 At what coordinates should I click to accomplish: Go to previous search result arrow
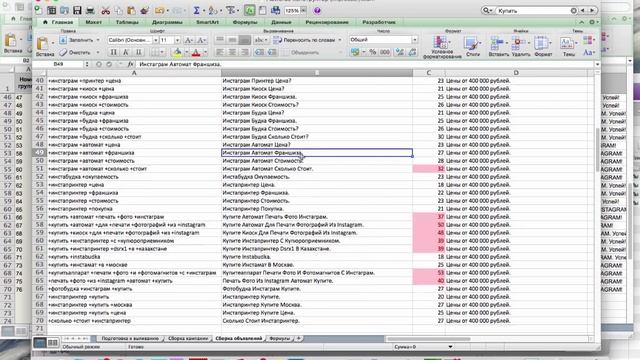click(582, 11)
